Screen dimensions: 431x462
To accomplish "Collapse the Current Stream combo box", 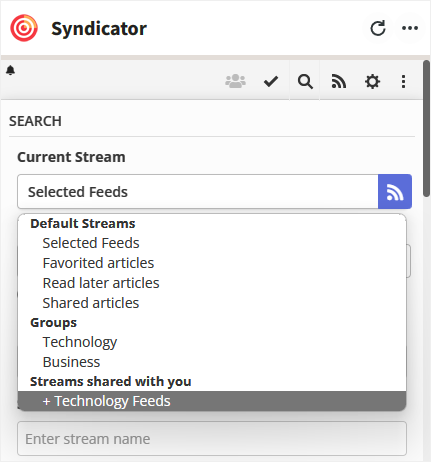I will coord(198,192).
